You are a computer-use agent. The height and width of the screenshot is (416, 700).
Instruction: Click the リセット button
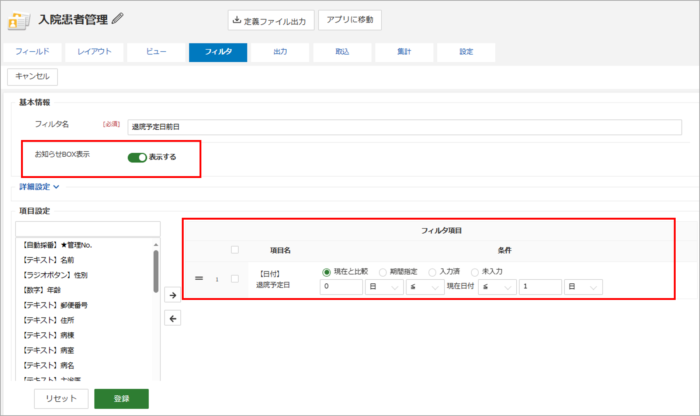click(x=61, y=399)
